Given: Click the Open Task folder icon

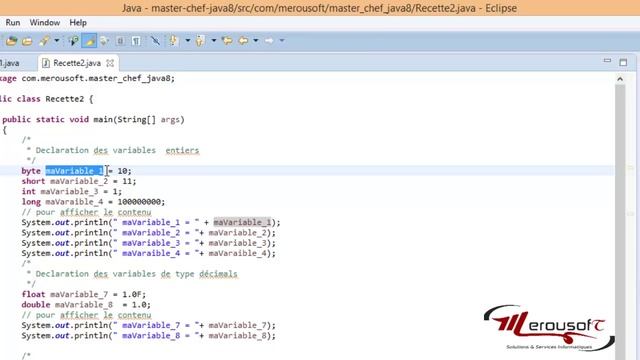Looking at the screenshot, I should (27, 41).
